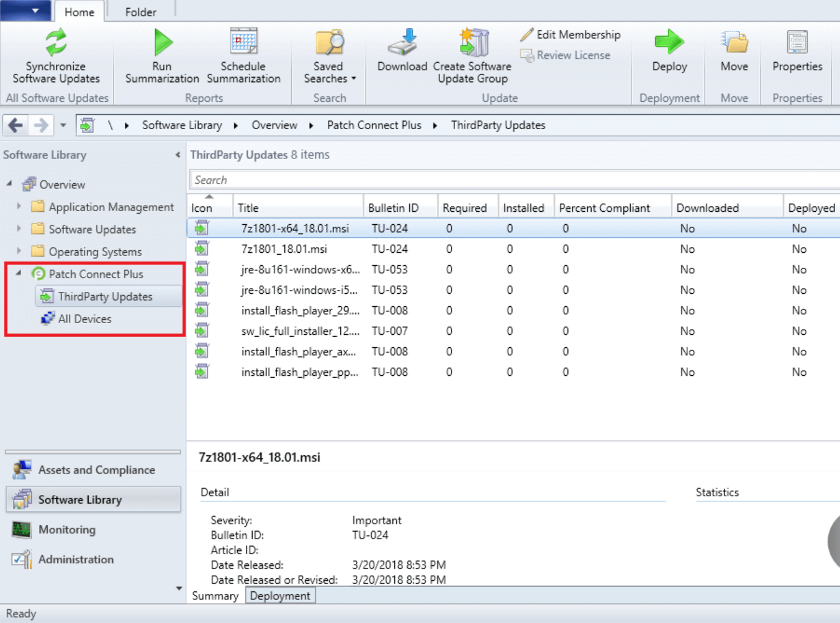Expand the Operating Systems tree node
Screen dimensions: 840x623
click(19, 252)
